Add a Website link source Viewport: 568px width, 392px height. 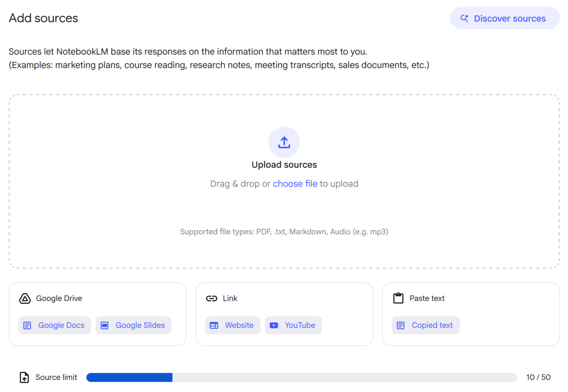tap(232, 325)
